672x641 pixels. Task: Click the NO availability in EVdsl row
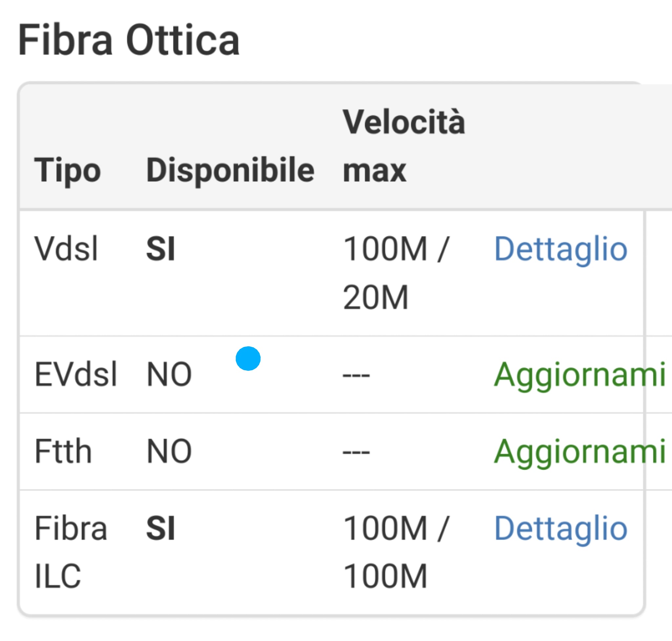coord(169,375)
